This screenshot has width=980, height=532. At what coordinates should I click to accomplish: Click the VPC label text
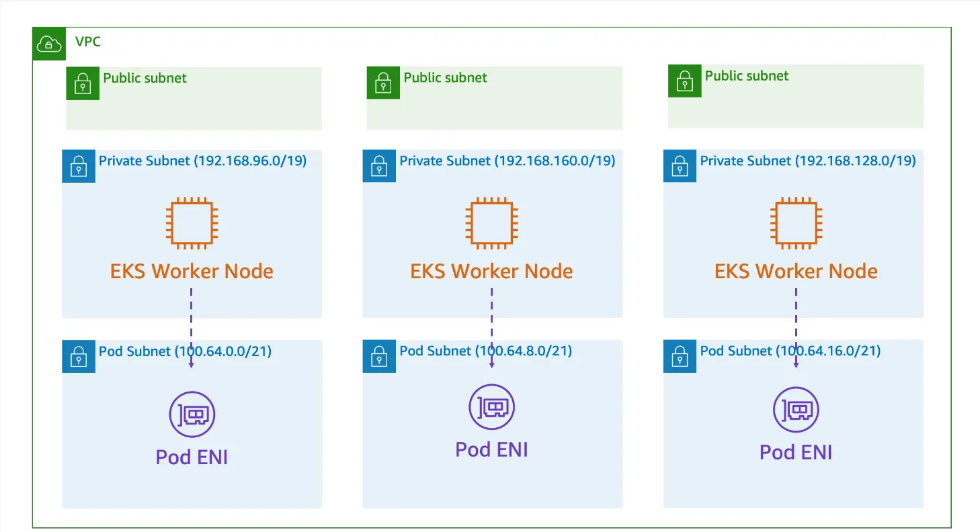click(x=88, y=42)
